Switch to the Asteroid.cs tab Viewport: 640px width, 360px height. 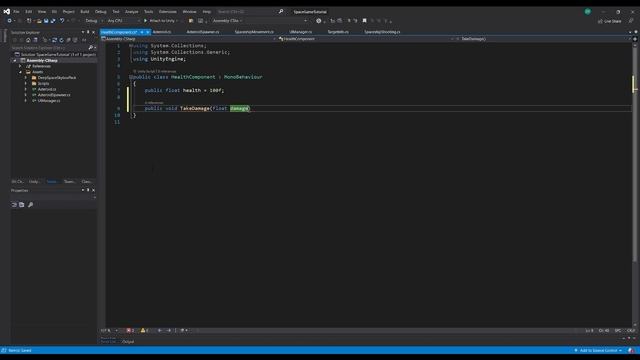tap(162, 32)
